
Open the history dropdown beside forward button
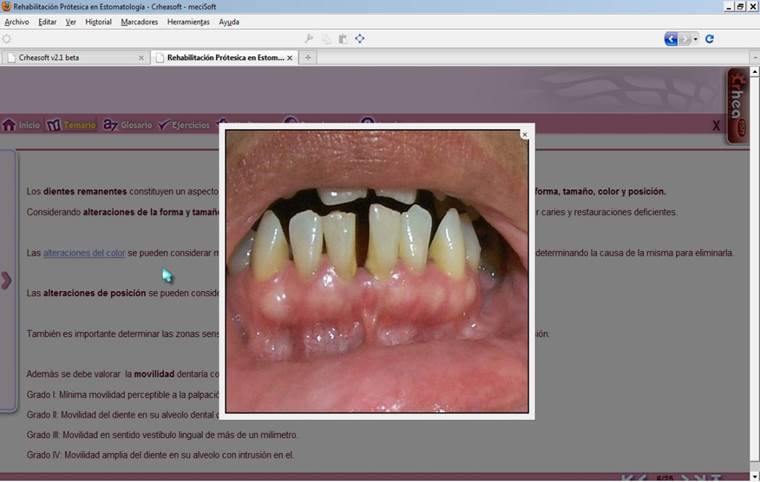click(x=696, y=39)
